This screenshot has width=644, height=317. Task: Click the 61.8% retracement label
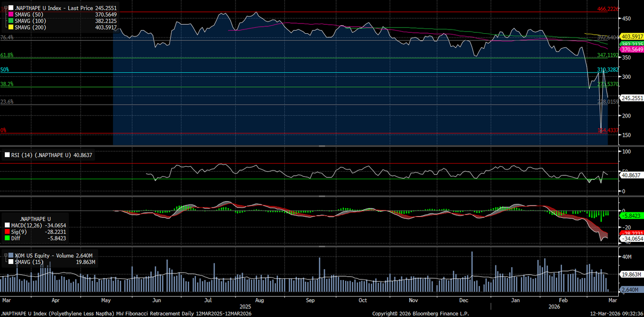click(6, 55)
